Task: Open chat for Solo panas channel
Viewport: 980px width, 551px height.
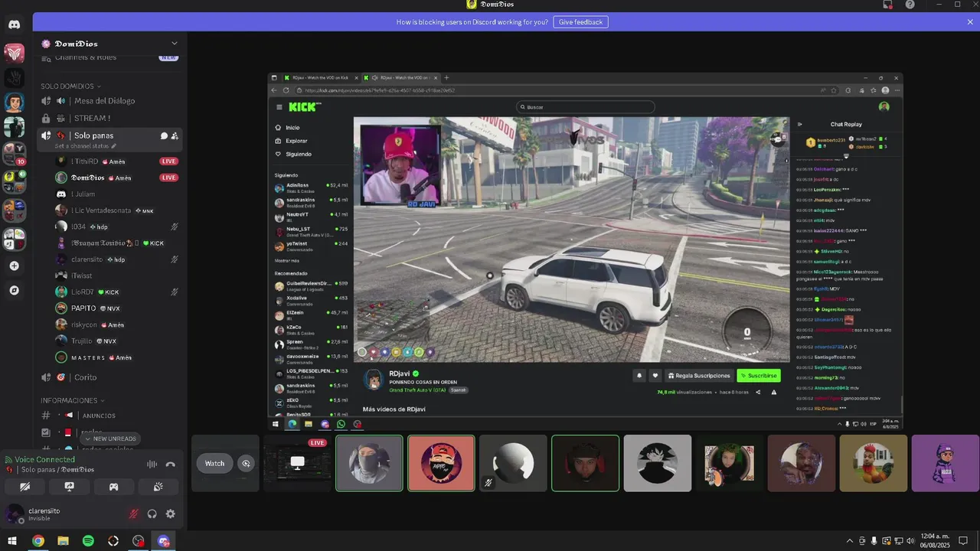Action: (164, 135)
